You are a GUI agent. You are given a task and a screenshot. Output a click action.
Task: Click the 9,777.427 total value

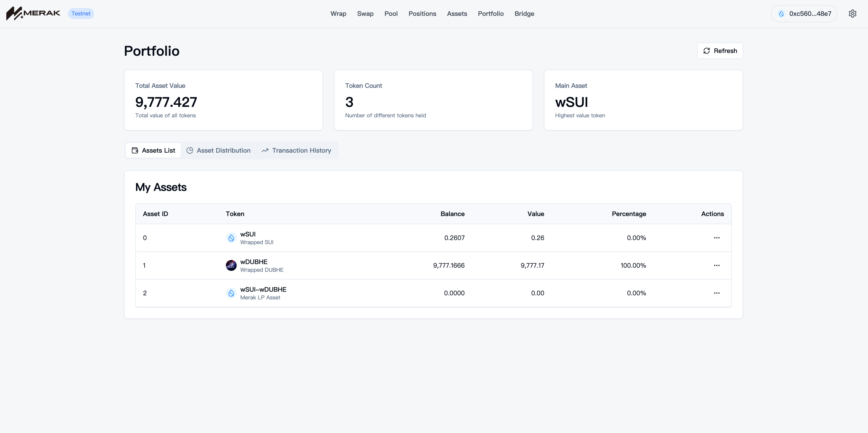pos(166,102)
